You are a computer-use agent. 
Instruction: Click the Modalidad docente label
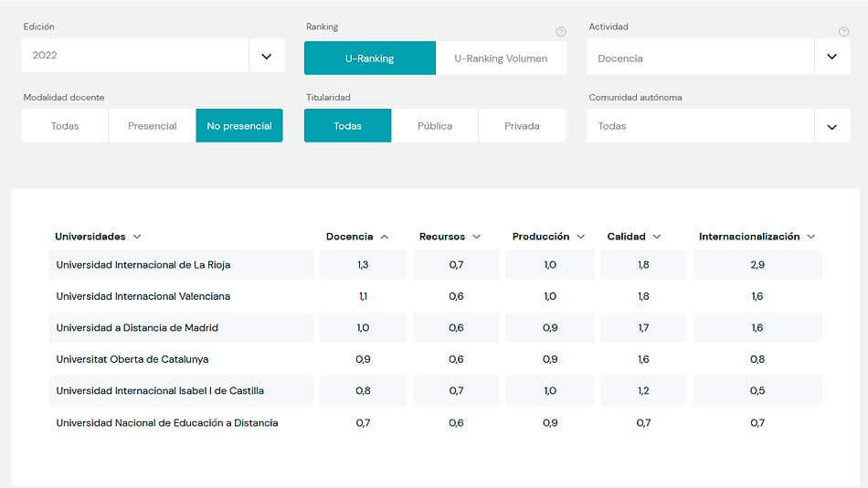coord(64,98)
